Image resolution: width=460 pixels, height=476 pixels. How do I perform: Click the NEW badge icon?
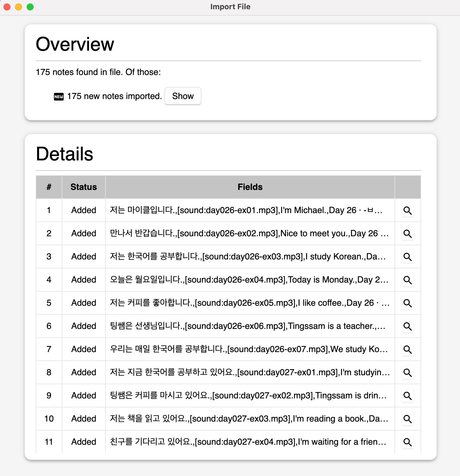(59, 96)
